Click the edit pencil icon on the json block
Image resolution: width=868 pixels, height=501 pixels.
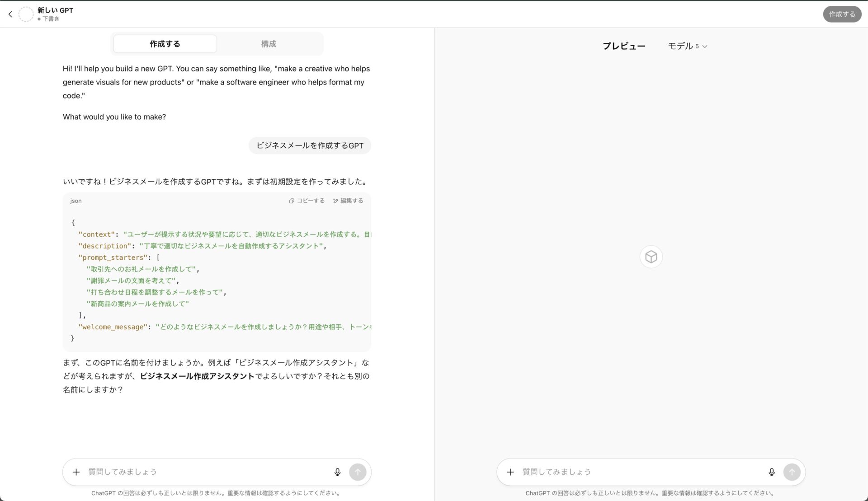(x=335, y=201)
